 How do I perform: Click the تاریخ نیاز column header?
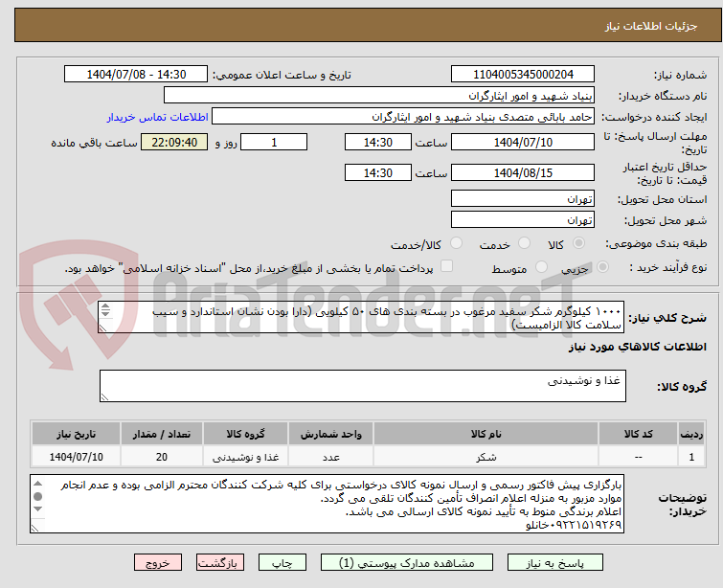(76, 434)
